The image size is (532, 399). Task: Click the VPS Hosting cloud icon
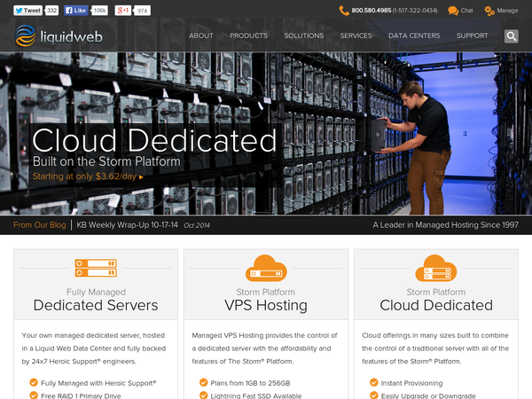coord(266,268)
